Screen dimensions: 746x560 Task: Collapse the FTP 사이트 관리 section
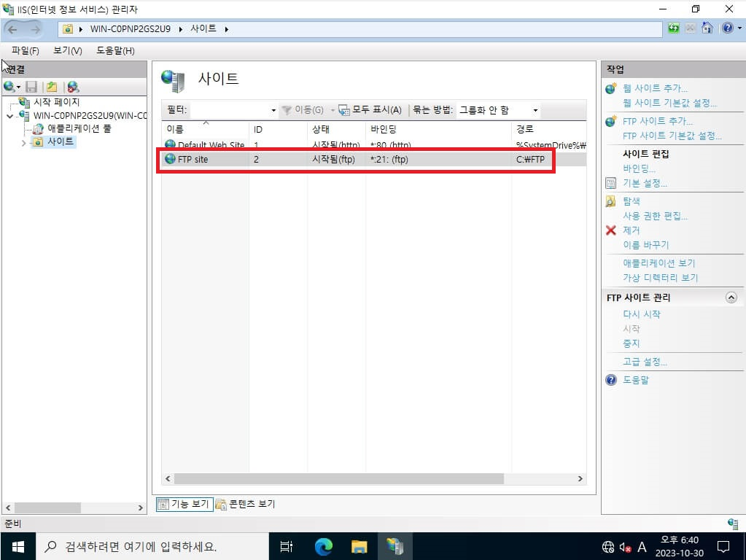point(731,297)
